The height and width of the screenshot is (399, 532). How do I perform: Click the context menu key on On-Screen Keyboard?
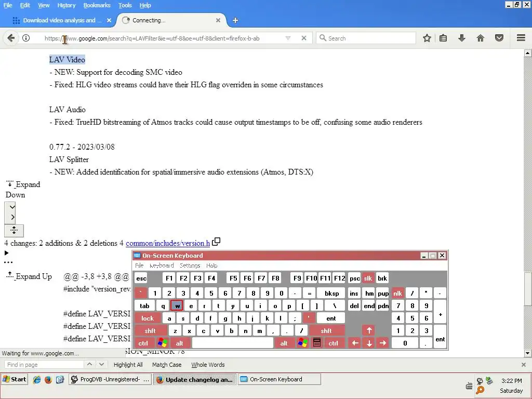317,343
